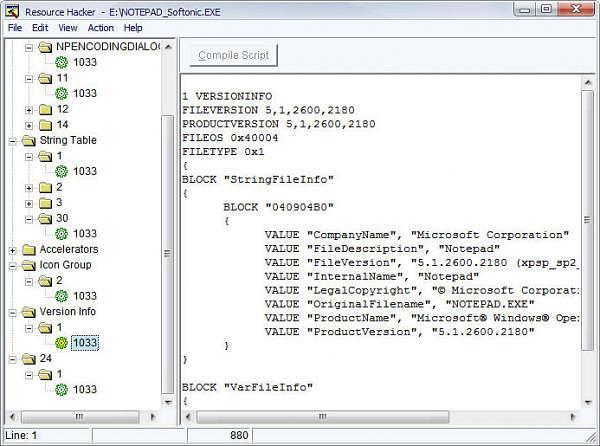Viewport: 600px width, 446px height.
Task: Select folder 1 icon under folder 24
Action: coord(45,374)
